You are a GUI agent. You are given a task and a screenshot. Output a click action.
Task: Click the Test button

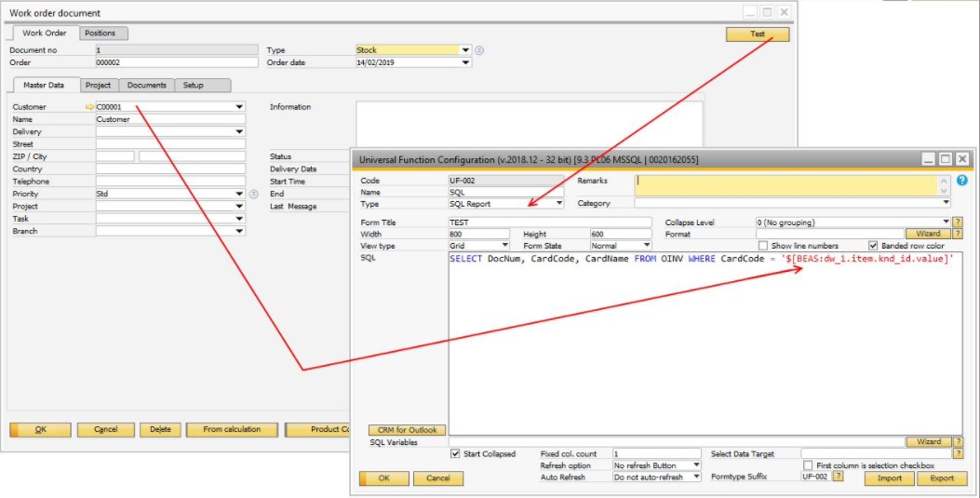click(757, 34)
